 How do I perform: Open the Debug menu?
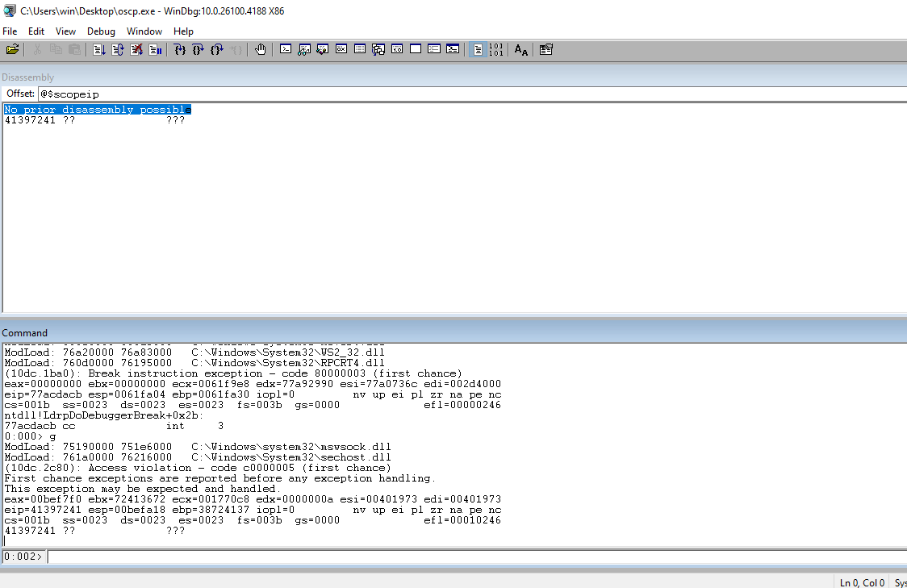pyautogui.click(x=101, y=31)
